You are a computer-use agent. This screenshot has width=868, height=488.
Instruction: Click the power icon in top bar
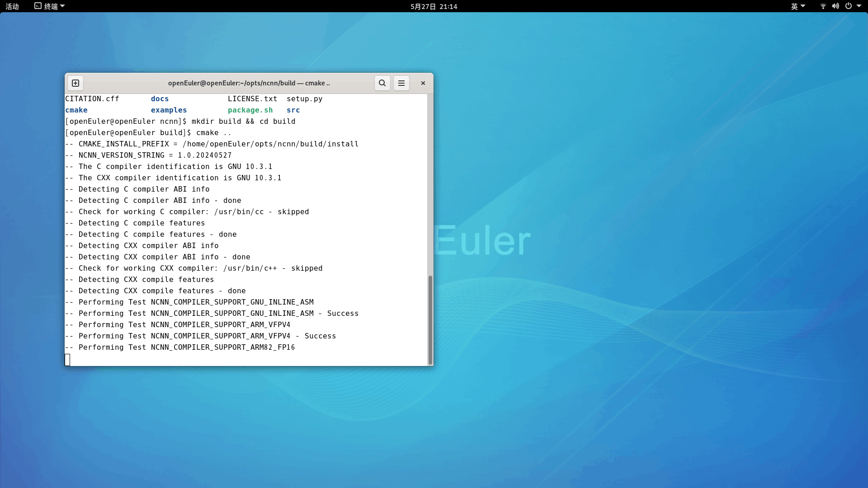tap(849, 6)
